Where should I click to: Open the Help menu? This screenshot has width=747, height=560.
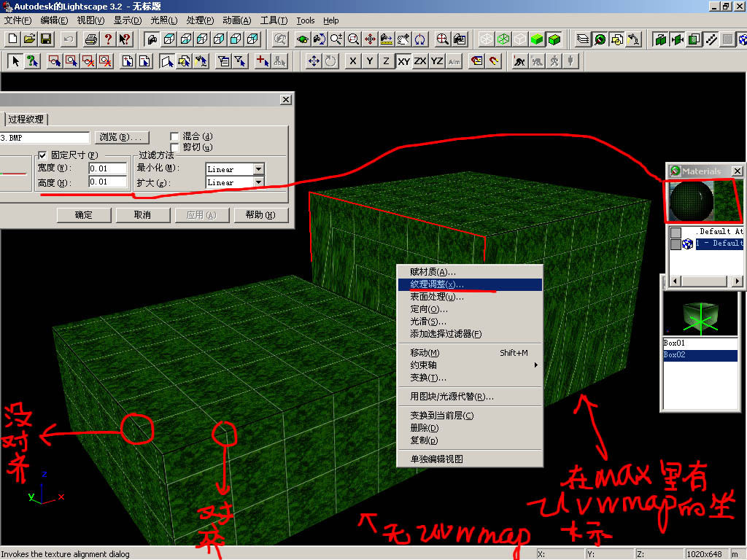coord(330,20)
